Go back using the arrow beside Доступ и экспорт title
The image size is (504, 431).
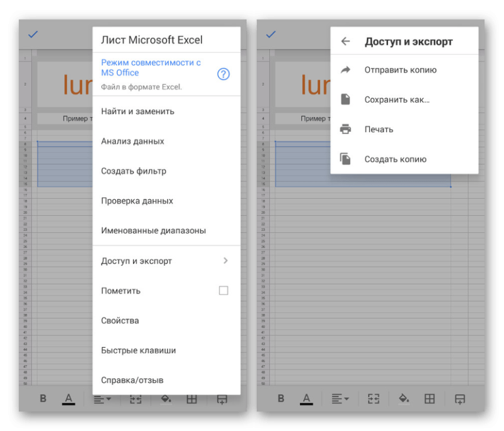(345, 42)
